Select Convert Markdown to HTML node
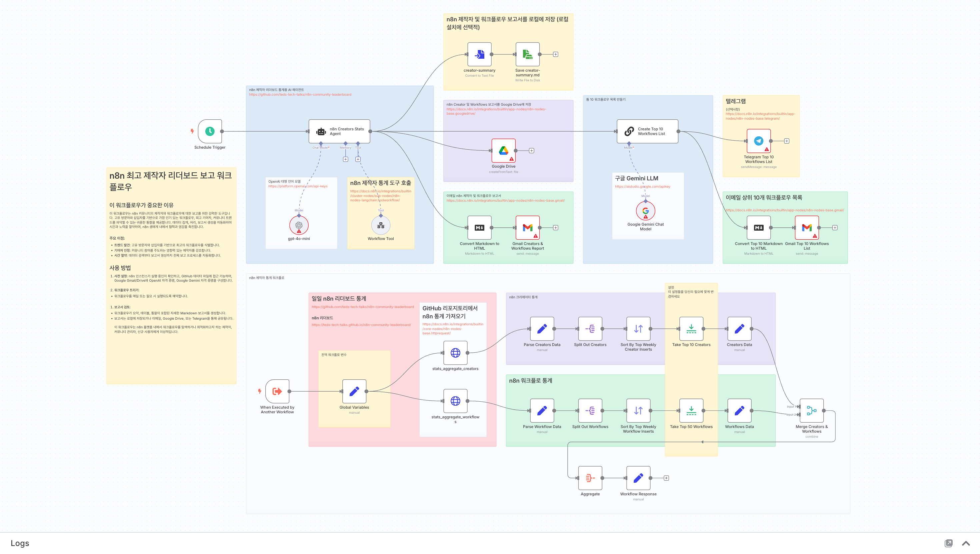This screenshot has width=980, height=554. point(479,228)
